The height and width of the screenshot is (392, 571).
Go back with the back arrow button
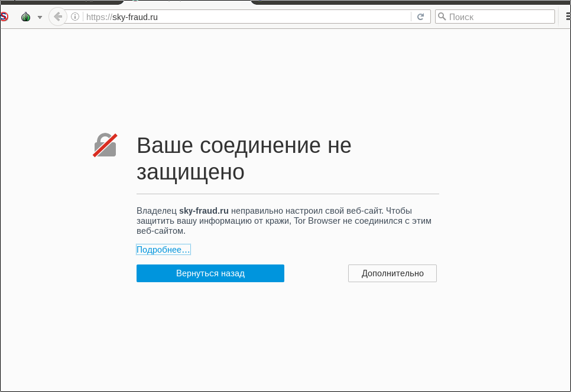coord(57,17)
